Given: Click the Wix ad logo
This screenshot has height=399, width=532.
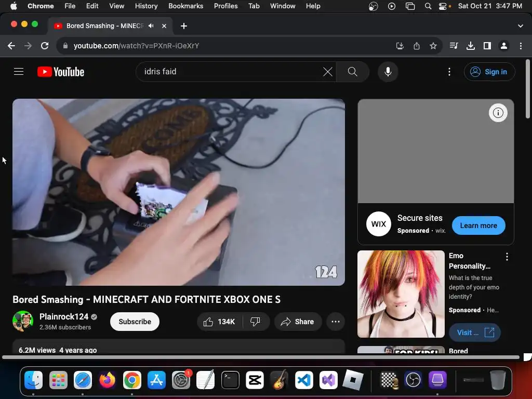Looking at the screenshot, I should pos(379,224).
